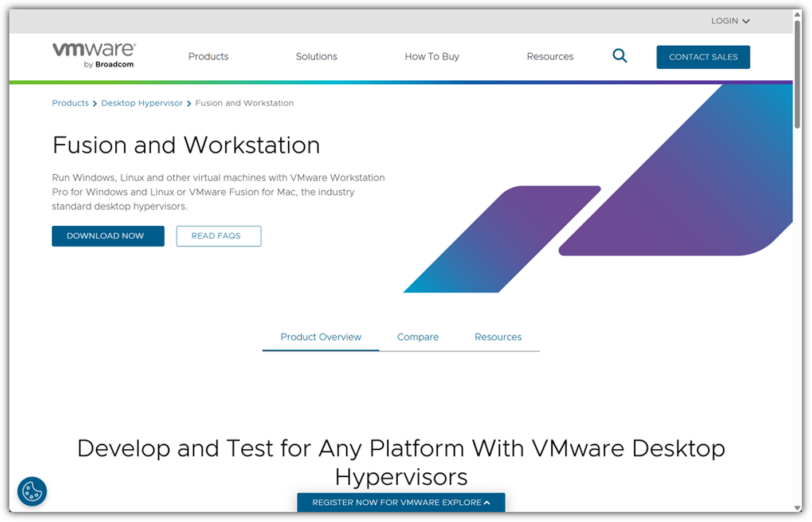Follow the Products breadcrumb link
Image resolution: width=812 pixels, height=522 pixels.
click(x=70, y=103)
